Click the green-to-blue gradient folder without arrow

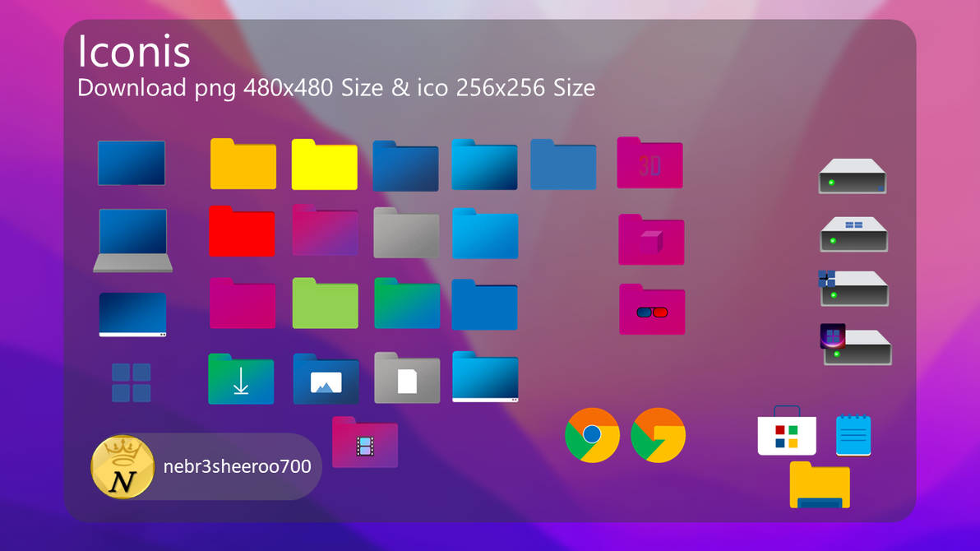pos(407,303)
